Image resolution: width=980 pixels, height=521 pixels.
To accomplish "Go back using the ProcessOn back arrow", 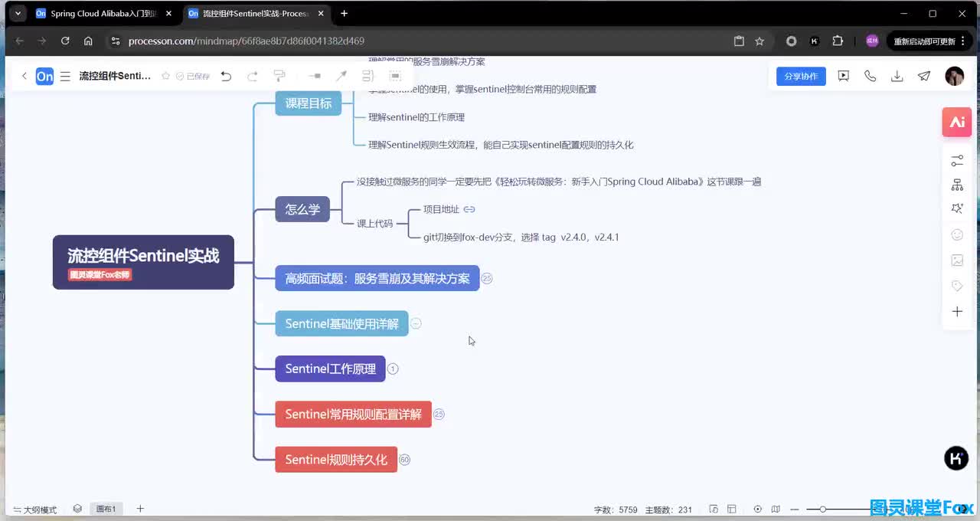I will tap(24, 76).
